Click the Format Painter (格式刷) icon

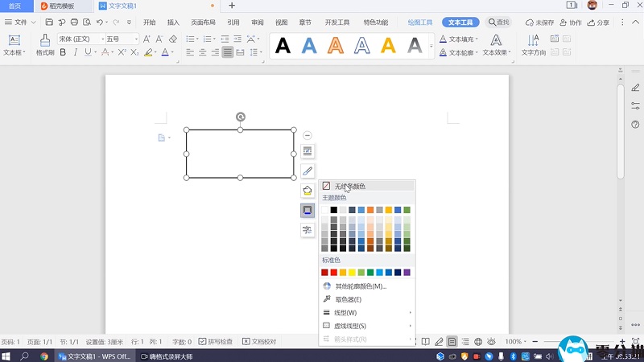coord(44,40)
